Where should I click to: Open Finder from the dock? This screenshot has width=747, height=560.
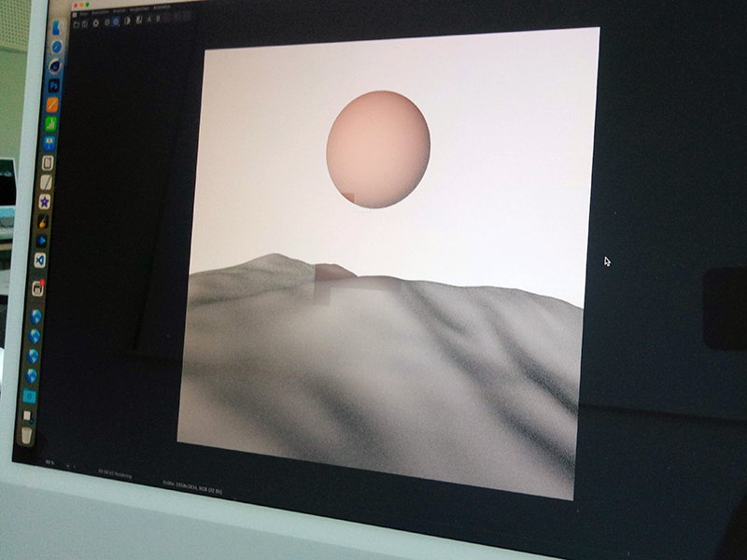[x=57, y=27]
